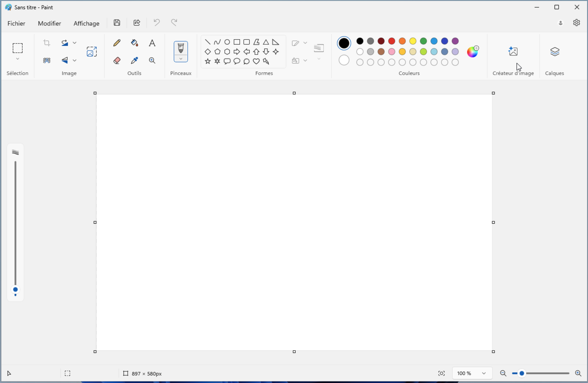Expand the Selection options chevron

click(x=17, y=59)
